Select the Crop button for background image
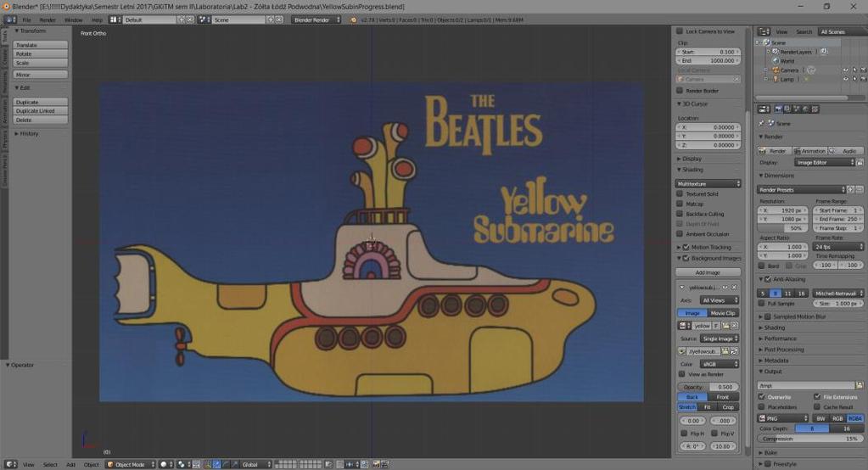 [x=728, y=407]
